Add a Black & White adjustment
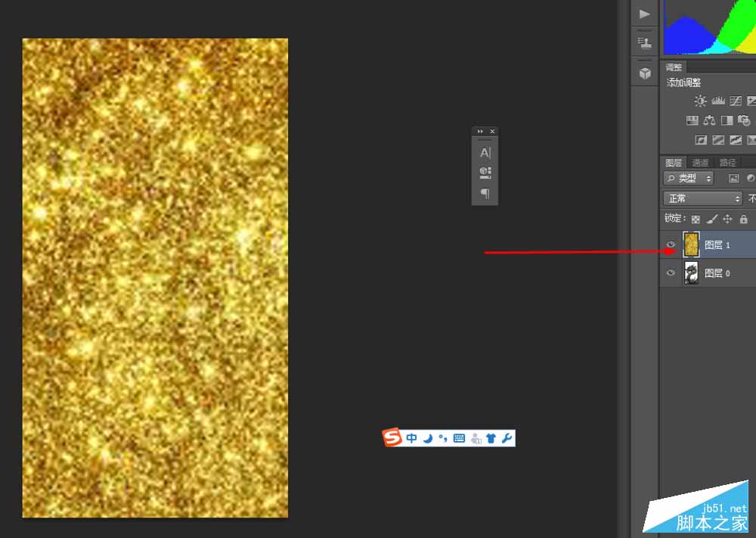 click(727, 120)
